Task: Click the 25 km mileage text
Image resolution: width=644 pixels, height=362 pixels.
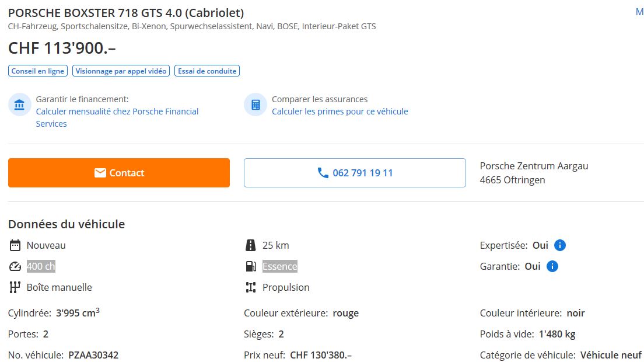Action: (x=275, y=245)
